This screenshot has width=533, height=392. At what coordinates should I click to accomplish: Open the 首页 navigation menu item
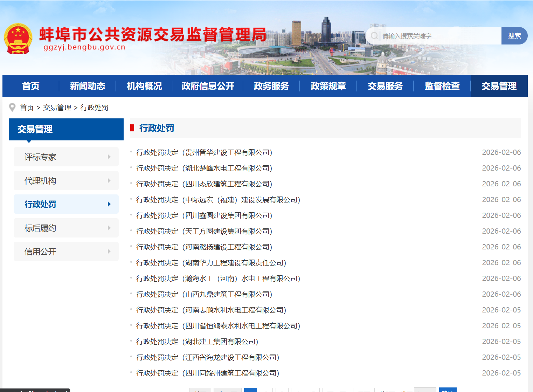[31, 86]
